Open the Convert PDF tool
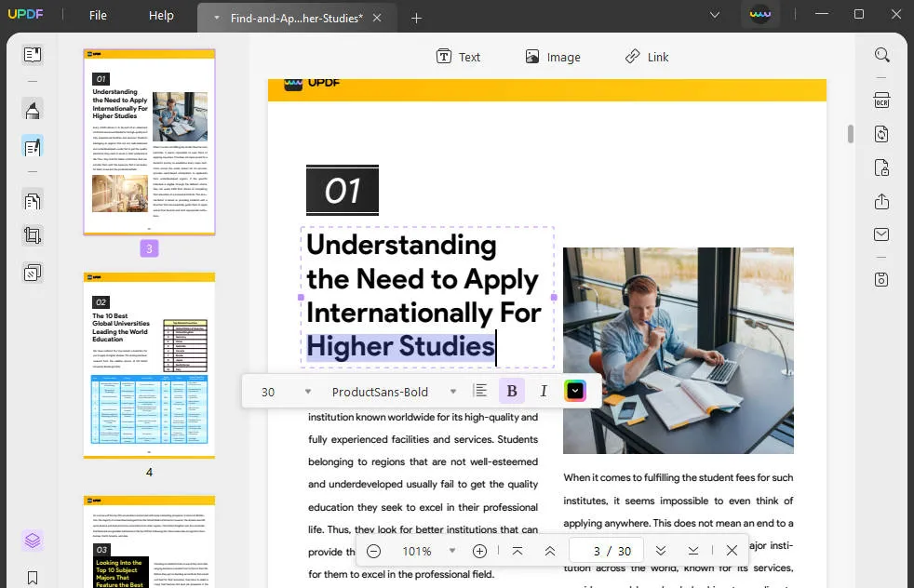914x588 pixels. tap(881, 133)
